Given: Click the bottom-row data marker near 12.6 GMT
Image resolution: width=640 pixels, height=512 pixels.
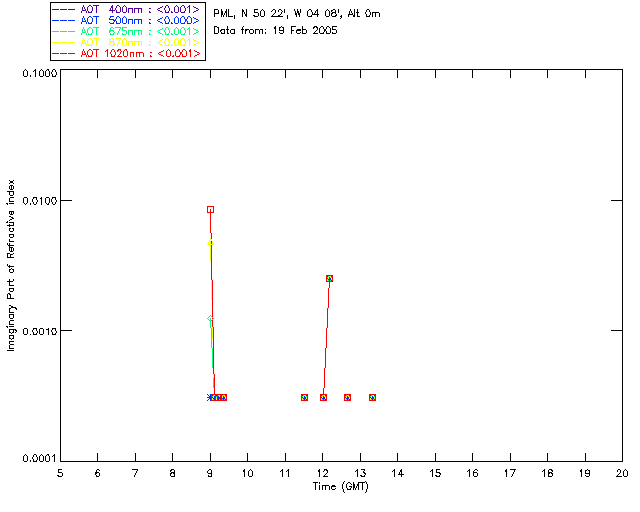Looking at the screenshot, I should point(347,397).
